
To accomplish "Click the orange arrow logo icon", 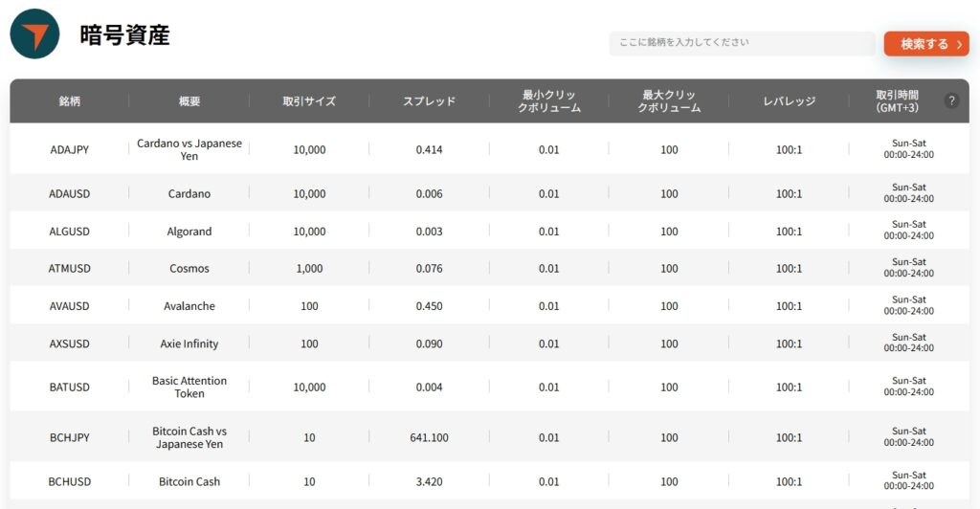I will tap(34, 35).
